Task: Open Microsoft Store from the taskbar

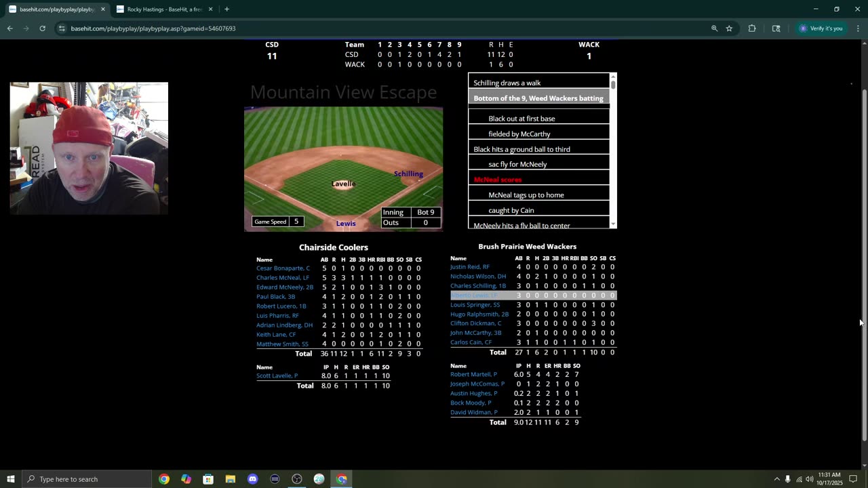Action: (x=208, y=479)
